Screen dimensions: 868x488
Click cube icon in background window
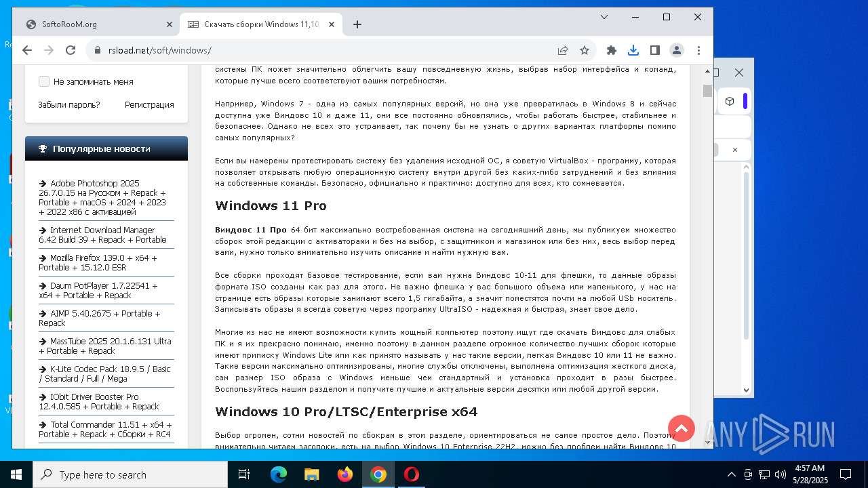(x=730, y=101)
